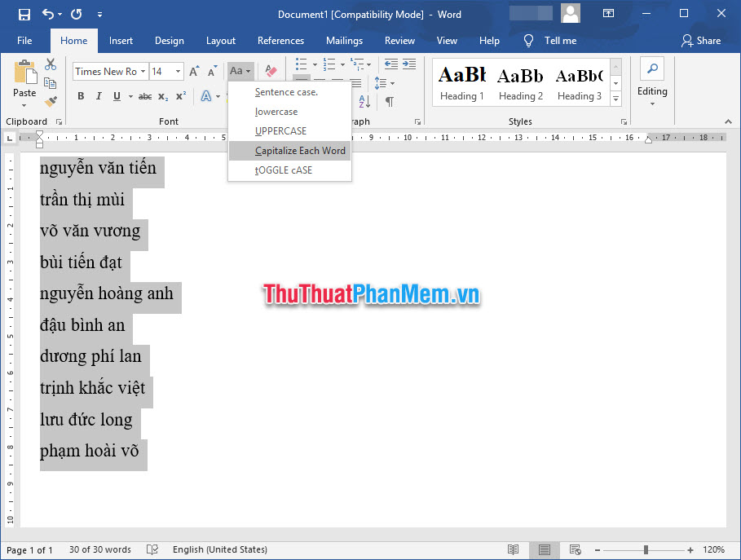Image resolution: width=741 pixels, height=560 pixels.
Task: Switch to the Spelling check status indicator
Action: 152,549
